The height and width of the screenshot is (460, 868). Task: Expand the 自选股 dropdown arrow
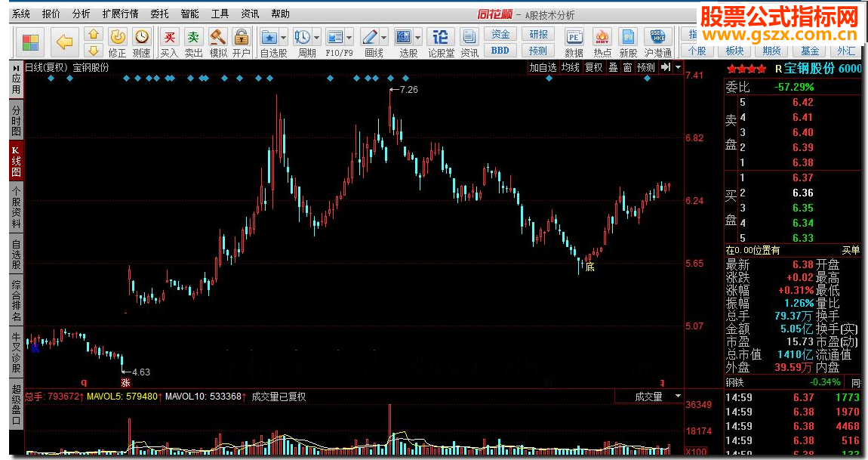tap(284, 37)
